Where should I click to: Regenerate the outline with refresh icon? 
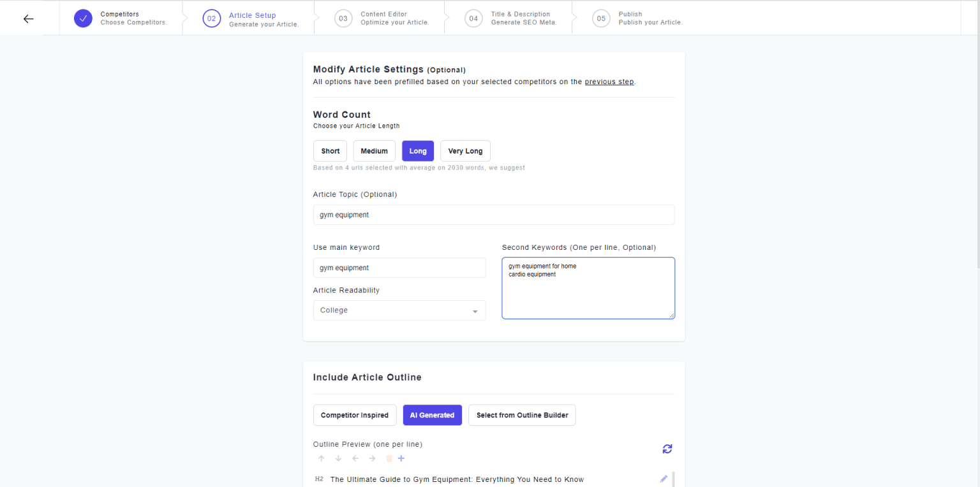[x=667, y=449]
